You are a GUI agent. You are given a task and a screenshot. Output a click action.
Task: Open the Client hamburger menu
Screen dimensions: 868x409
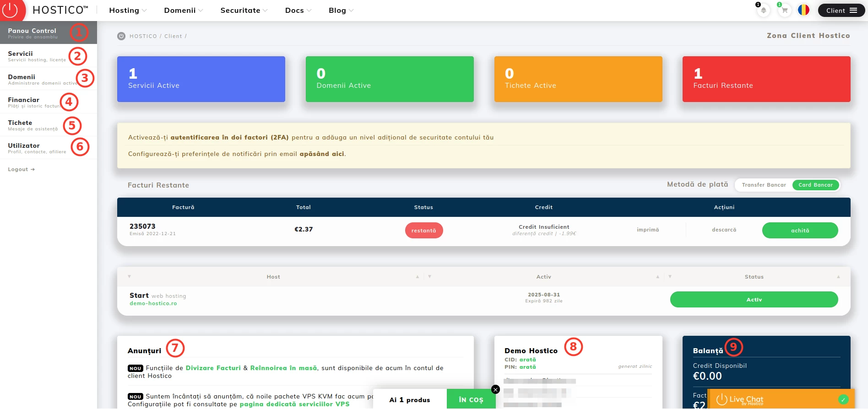coord(841,11)
